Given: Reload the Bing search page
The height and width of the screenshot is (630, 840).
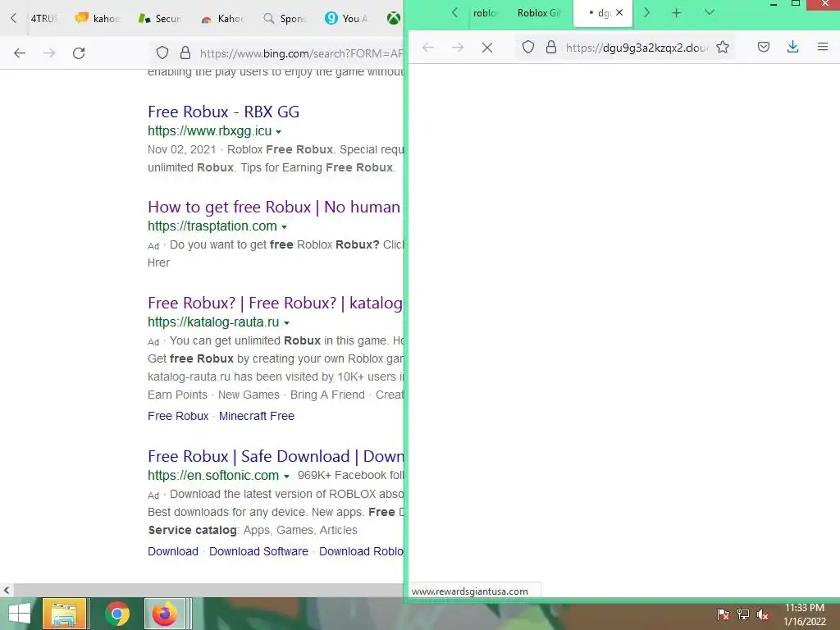Looking at the screenshot, I should pyautogui.click(x=79, y=53).
